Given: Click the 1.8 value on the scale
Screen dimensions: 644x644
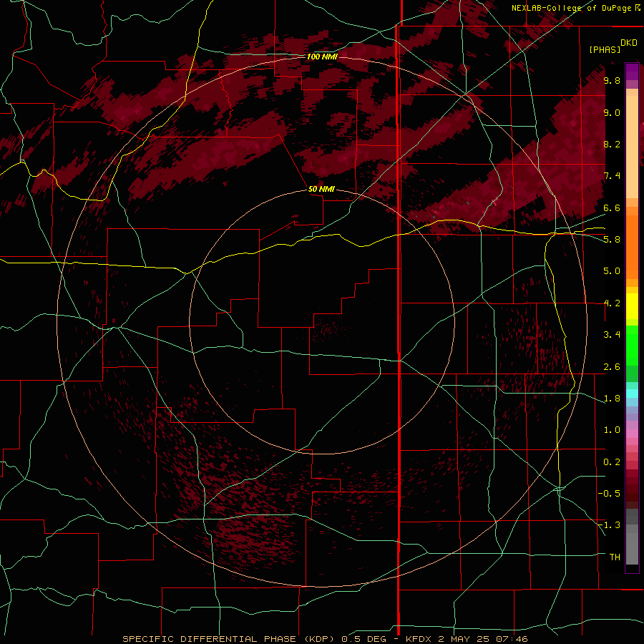Looking at the screenshot, I should tap(612, 399).
